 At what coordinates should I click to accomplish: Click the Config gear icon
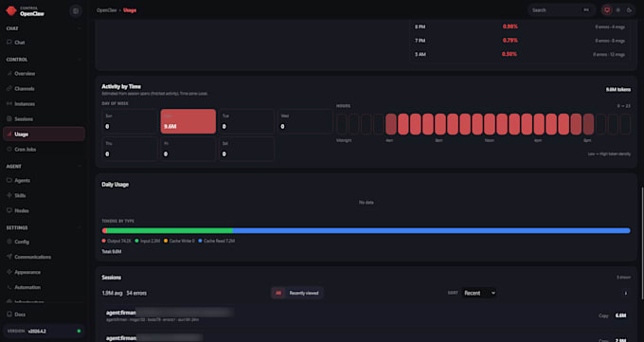coord(9,242)
